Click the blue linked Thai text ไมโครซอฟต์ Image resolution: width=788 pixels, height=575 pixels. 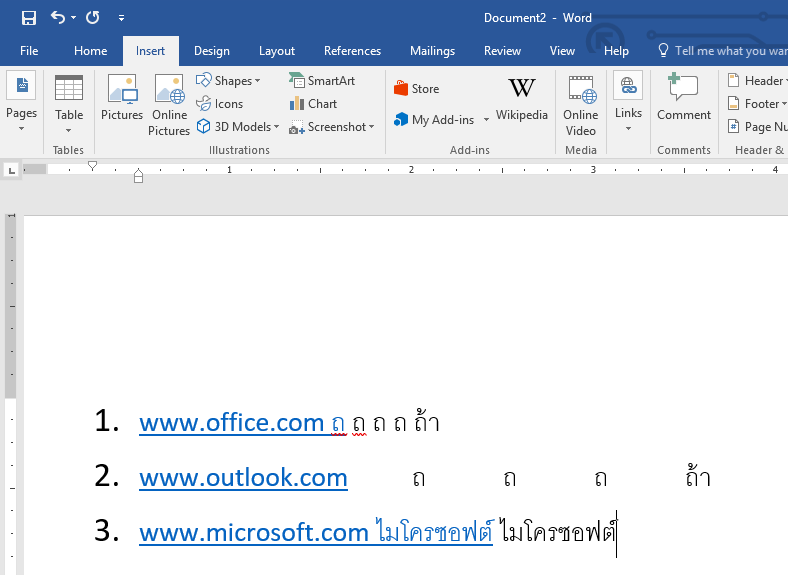(435, 531)
